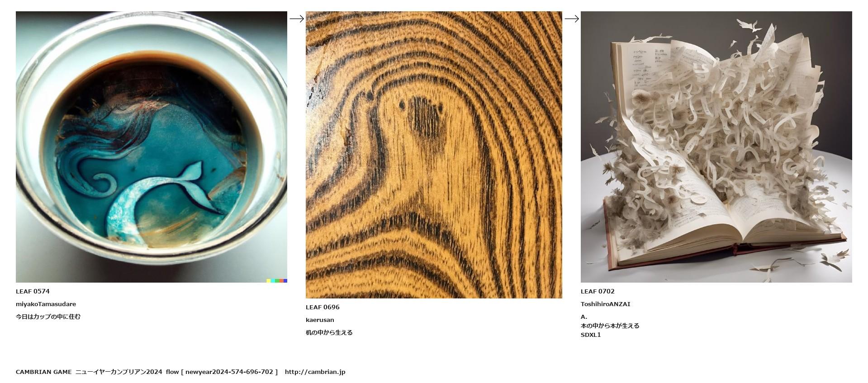Click the arrow between second and third images
Screen dimensions: 868x383
point(572,19)
